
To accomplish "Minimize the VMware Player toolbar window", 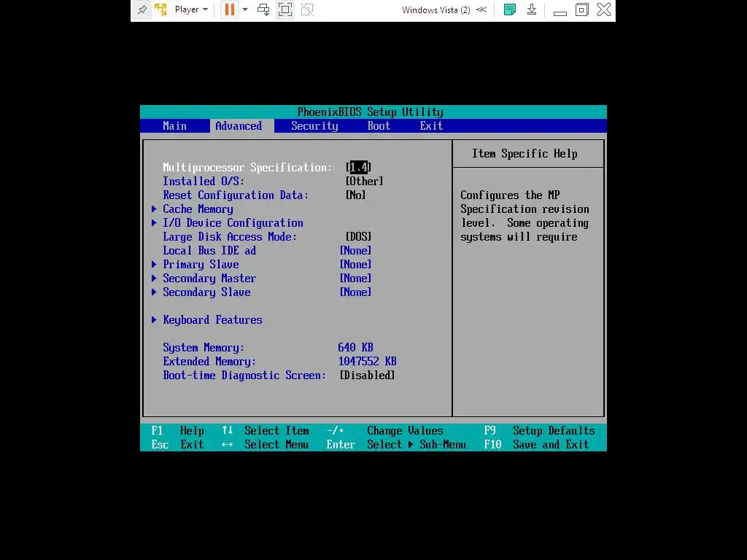I will [560, 12].
